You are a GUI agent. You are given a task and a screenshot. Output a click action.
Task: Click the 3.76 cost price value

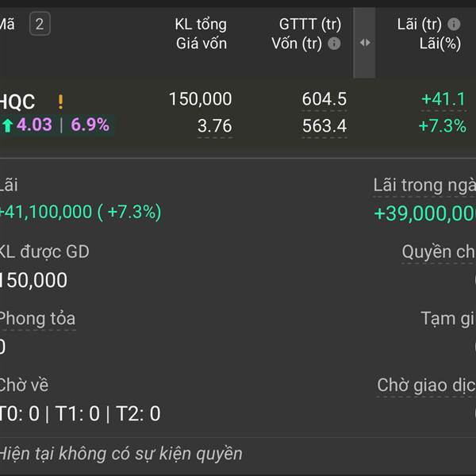pos(214,125)
